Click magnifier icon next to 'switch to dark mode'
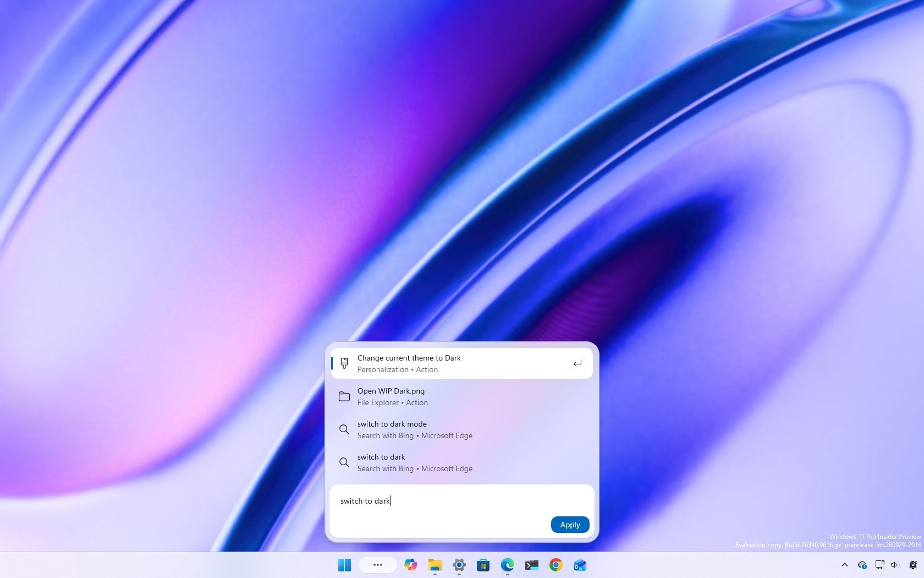This screenshot has width=924, height=578. click(344, 429)
